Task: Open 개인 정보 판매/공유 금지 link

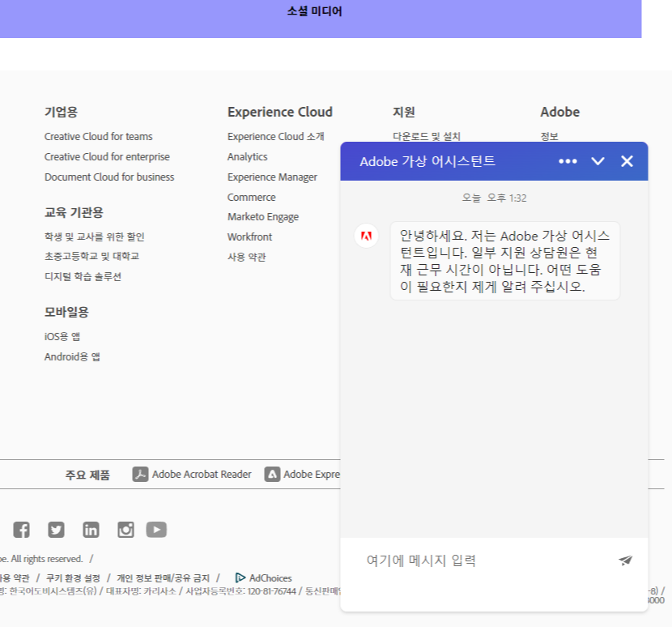Action: click(x=164, y=578)
